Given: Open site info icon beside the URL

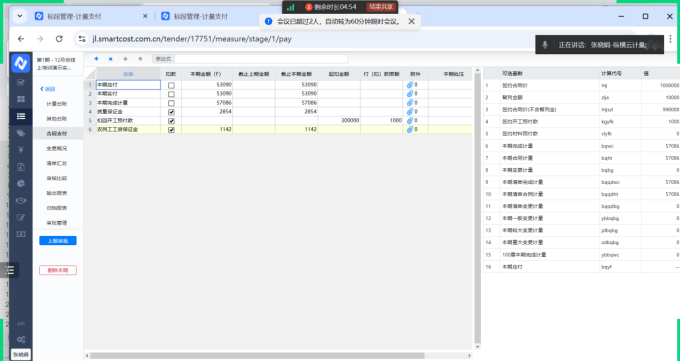Looking at the screenshot, I should 82,39.
